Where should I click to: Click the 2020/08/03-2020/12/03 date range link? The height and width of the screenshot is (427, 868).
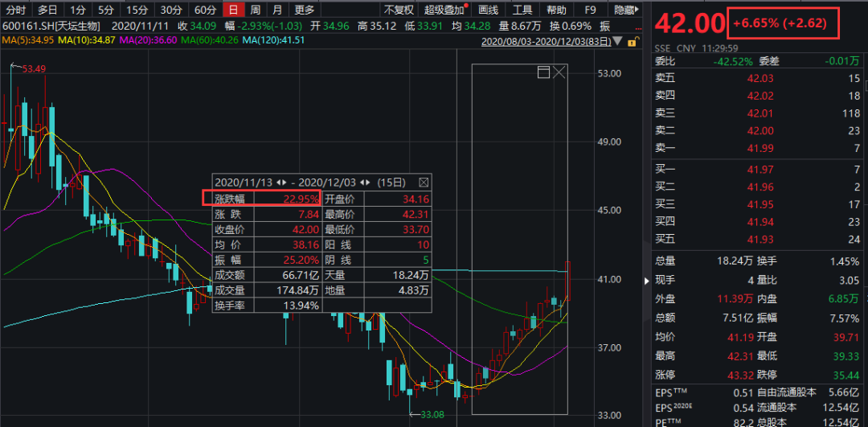pyautogui.click(x=552, y=42)
